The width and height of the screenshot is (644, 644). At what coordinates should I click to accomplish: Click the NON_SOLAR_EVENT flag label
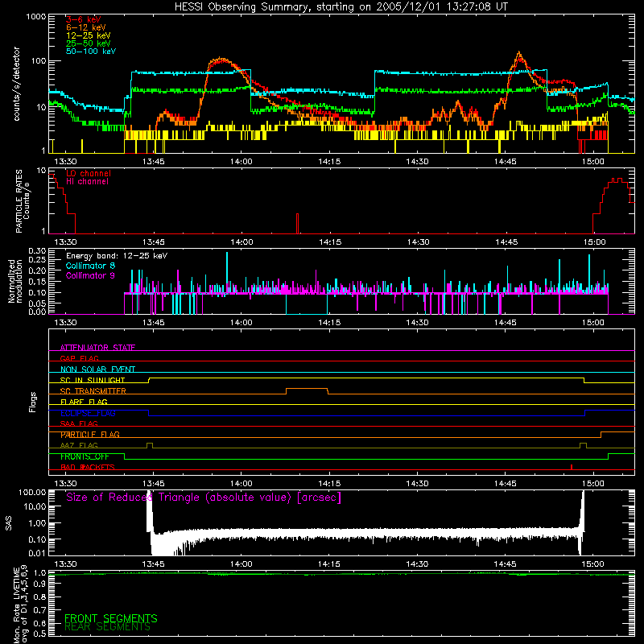pyautogui.click(x=97, y=369)
